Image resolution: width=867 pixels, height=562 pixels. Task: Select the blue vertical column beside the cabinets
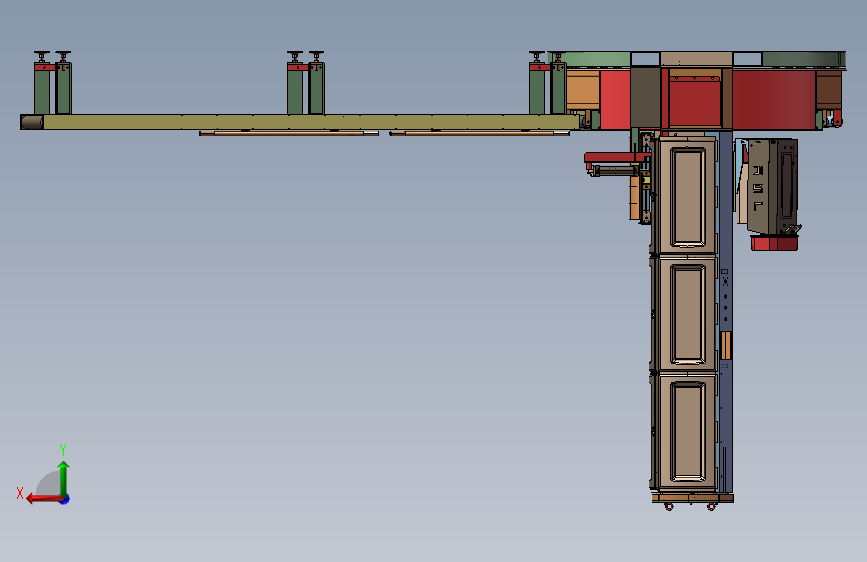[x=726, y=312]
